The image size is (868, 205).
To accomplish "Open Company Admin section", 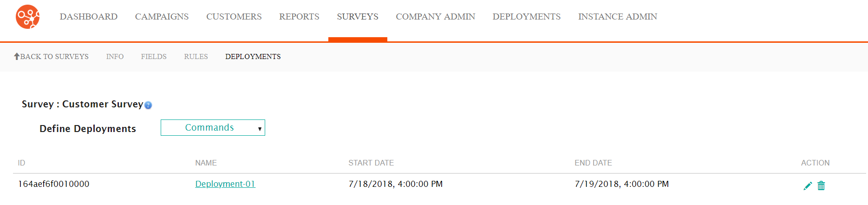I will pyautogui.click(x=436, y=17).
